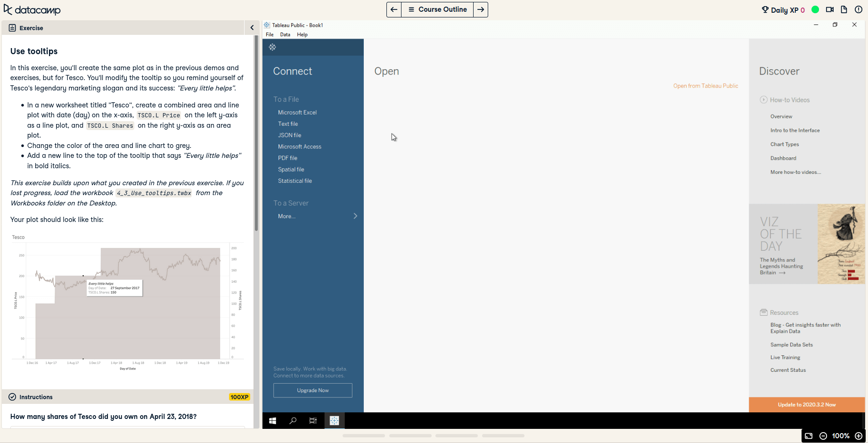Screen dimensions: 868x443
Task: Open the Course Outline menu
Action: point(437,9)
